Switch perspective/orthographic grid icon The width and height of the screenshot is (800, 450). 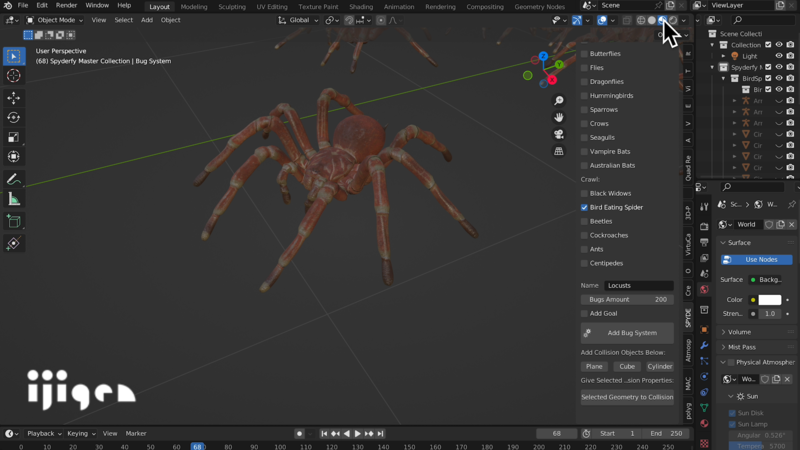[x=559, y=151]
